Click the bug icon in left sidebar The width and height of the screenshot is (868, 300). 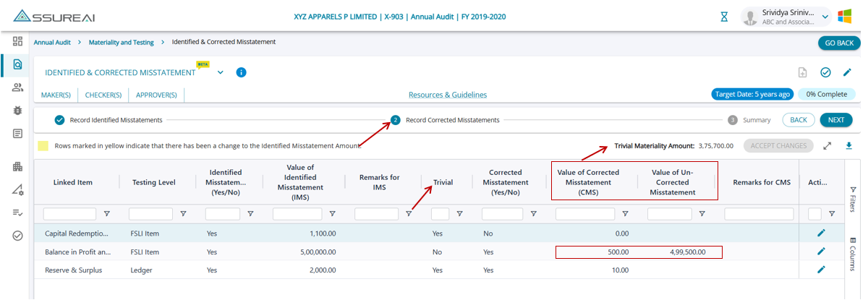pyautogui.click(x=17, y=111)
